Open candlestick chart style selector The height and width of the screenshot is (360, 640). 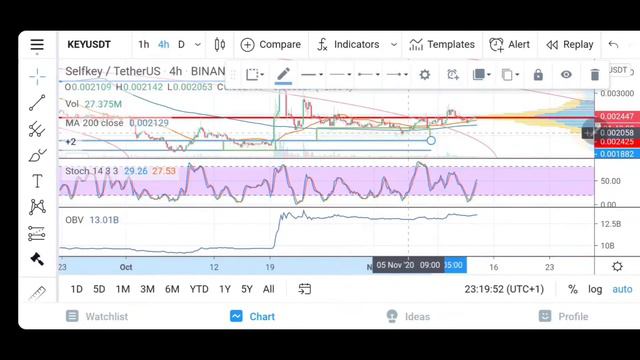(220, 44)
